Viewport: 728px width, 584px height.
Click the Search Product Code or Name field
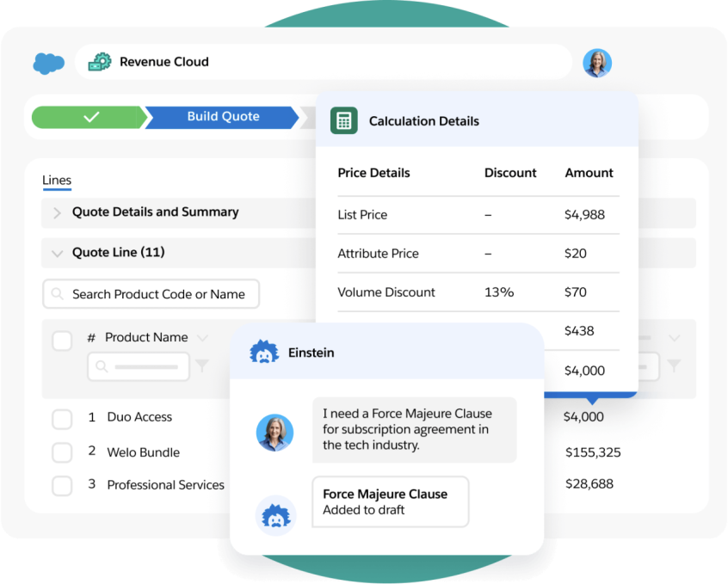(151, 294)
